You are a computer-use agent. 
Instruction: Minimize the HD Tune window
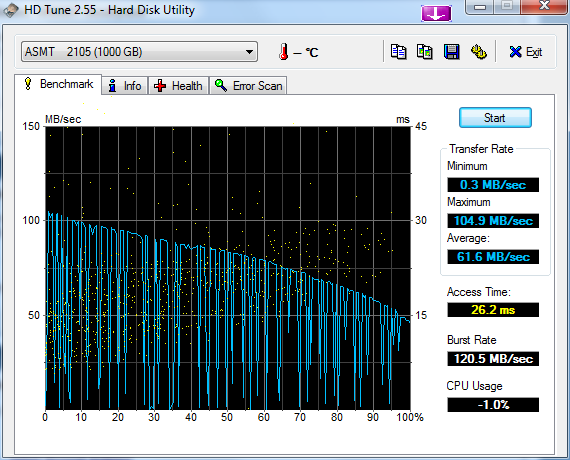click(x=480, y=7)
